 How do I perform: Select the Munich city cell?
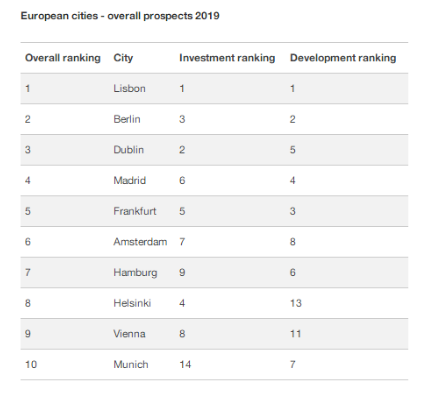pos(131,364)
